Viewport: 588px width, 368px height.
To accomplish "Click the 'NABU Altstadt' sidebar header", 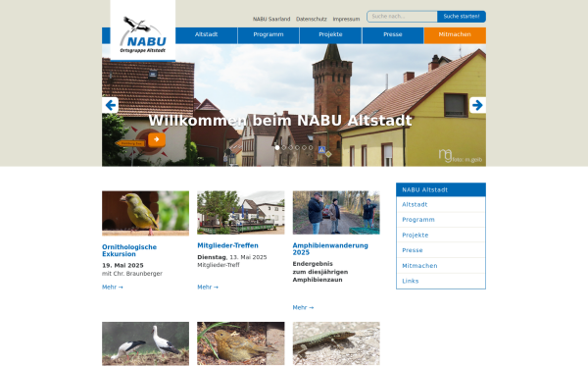I will click(441, 190).
